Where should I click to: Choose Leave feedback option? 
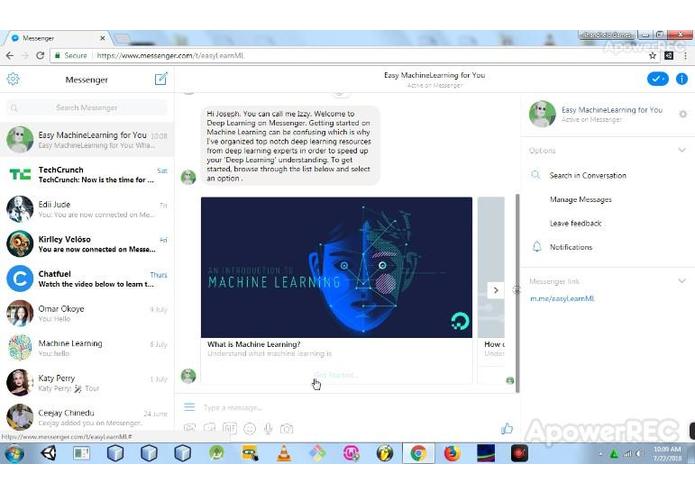pyautogui.click(x=575, y=223)
